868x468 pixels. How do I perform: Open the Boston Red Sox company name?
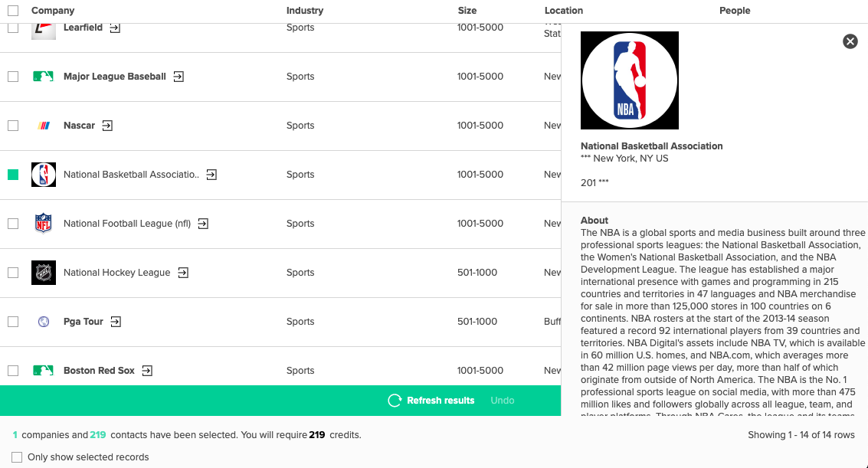point(99,371)
